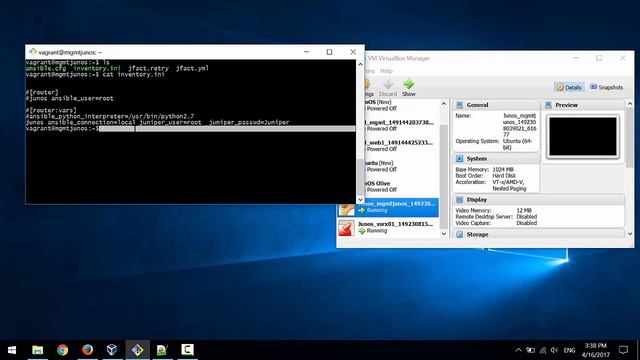Click the Show toolbar button in VirtualBox
The height and width of the screenshot is (360, 640).
409,88
